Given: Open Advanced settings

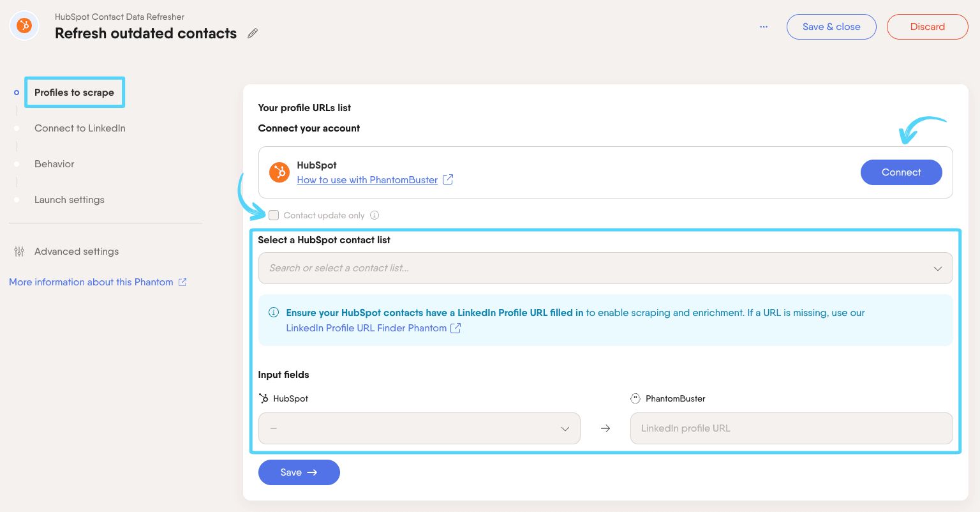Looking at the screenshot, I should click(77, 252).
